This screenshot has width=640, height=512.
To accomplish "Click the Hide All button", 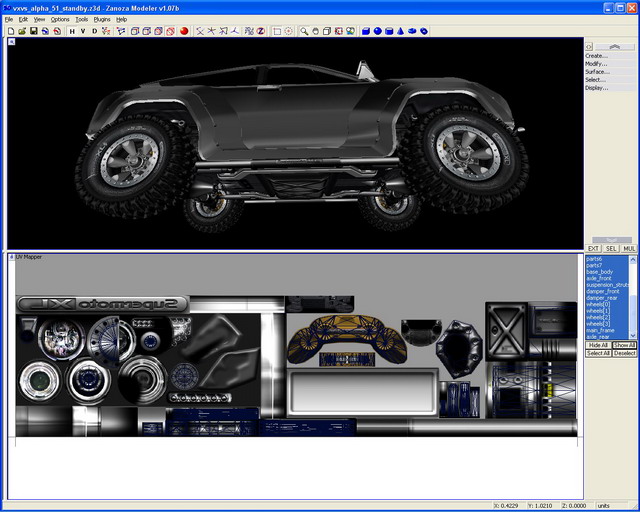I will pos(598,345).
